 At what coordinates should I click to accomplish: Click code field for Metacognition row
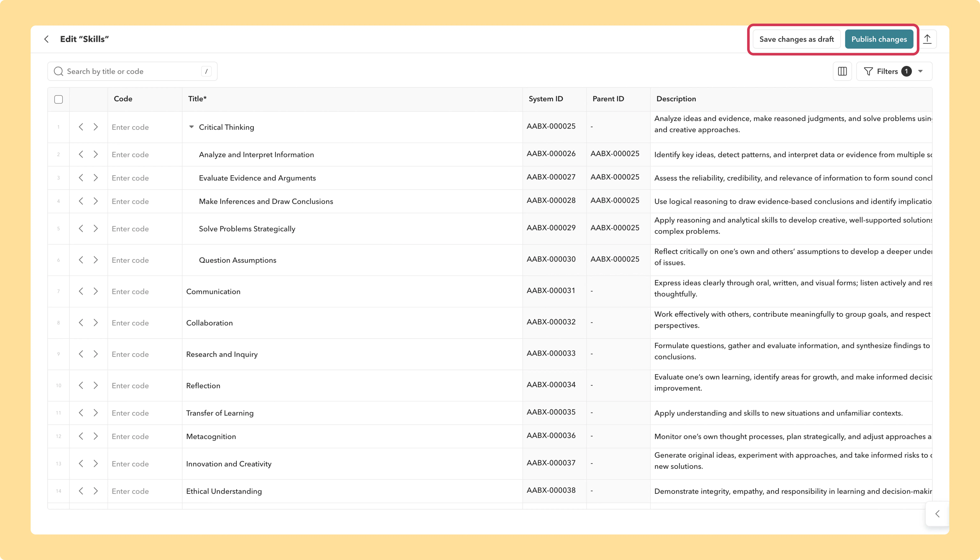pos(145,436)
